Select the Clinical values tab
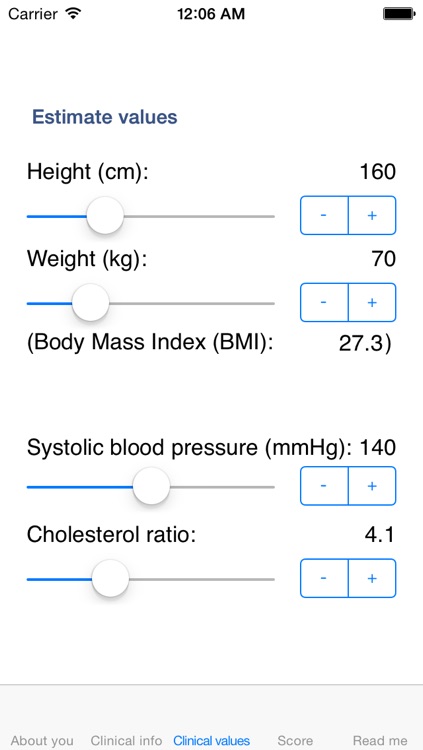423x750 pixels. click(x=212, y=741)
